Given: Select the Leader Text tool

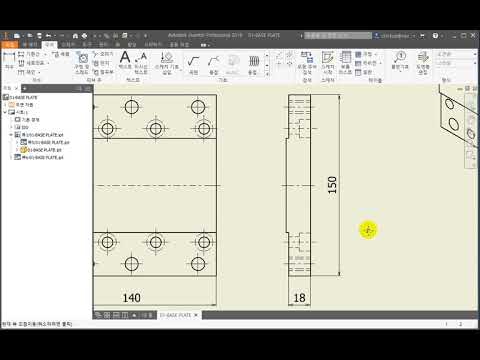Looking at the screenshot, I should pos(141,63).
